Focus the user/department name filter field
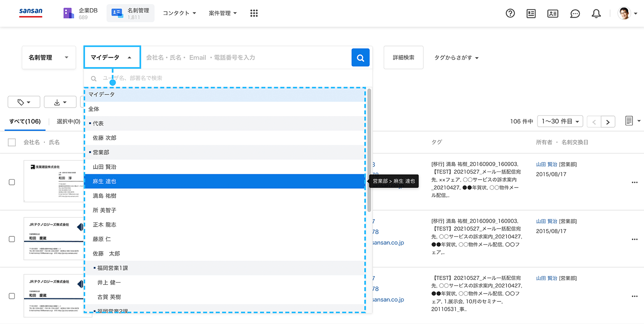The width and height of the screenshot is (644, 324). (228, 78)
